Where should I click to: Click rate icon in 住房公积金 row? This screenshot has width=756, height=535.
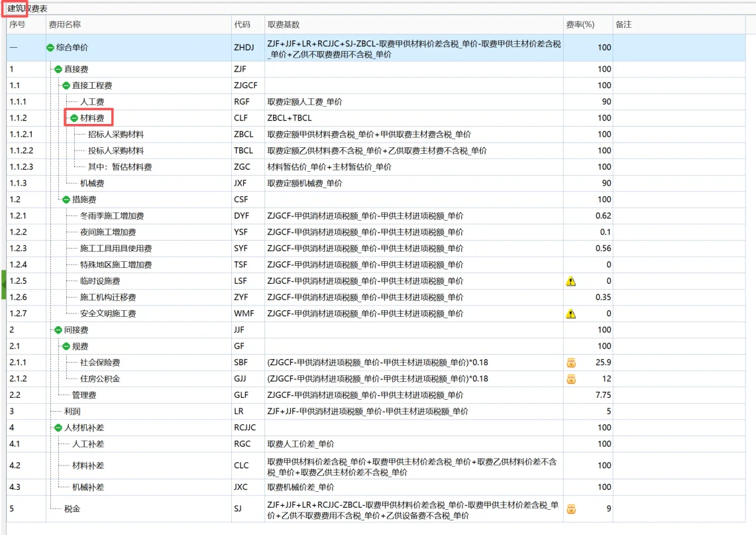tap(571, 379)
